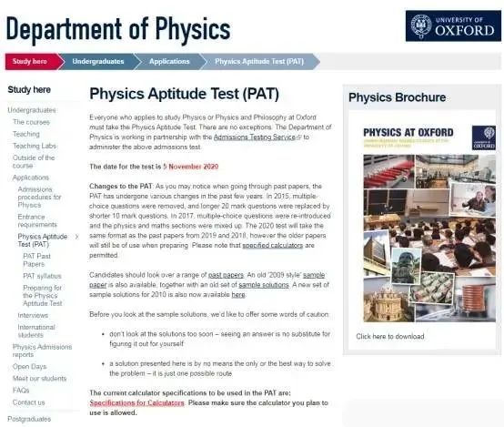Open Specifications for Calculators link
Viewport: 504px width, 427px height.
[137, 402]
